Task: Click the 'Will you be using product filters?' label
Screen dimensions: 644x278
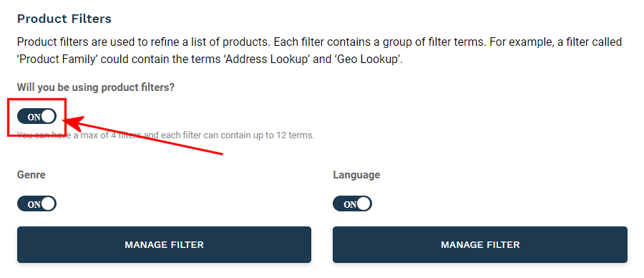Action: (x=96, y=87)
